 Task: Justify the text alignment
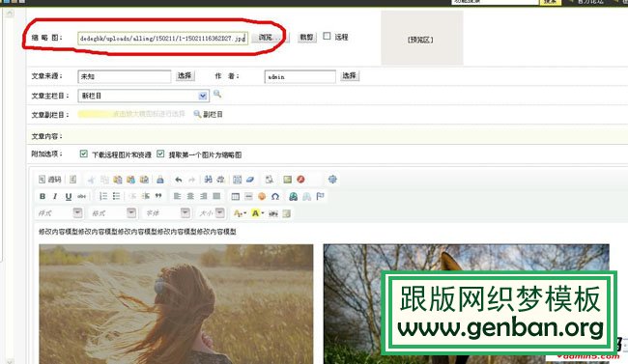click(x=216, y=196)
